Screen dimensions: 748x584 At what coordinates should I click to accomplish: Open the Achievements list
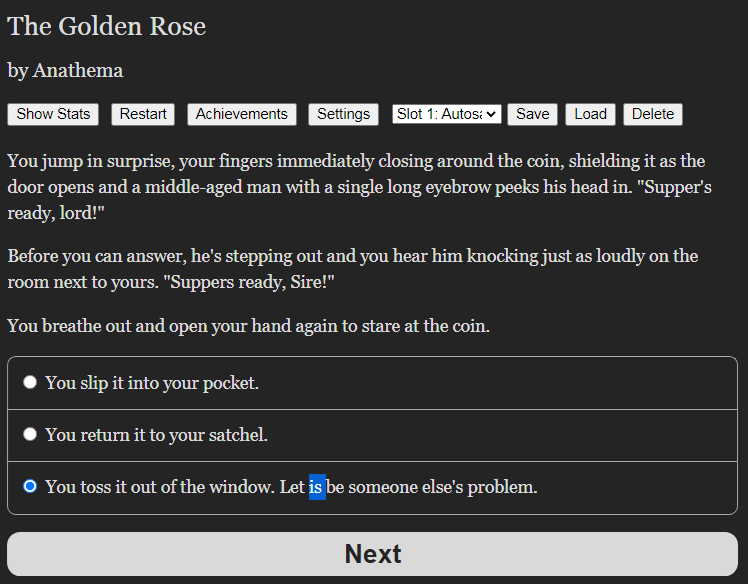pos(242,115)
